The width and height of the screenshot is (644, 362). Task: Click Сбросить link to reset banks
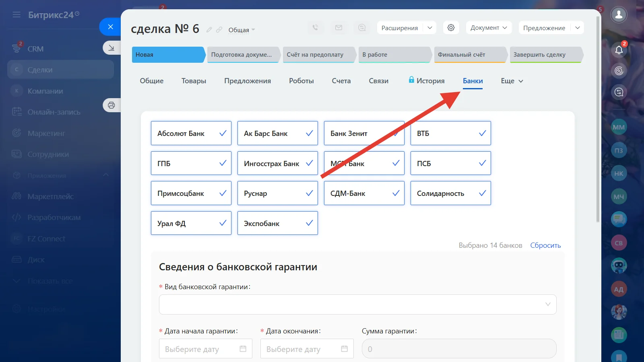(545, 245)
